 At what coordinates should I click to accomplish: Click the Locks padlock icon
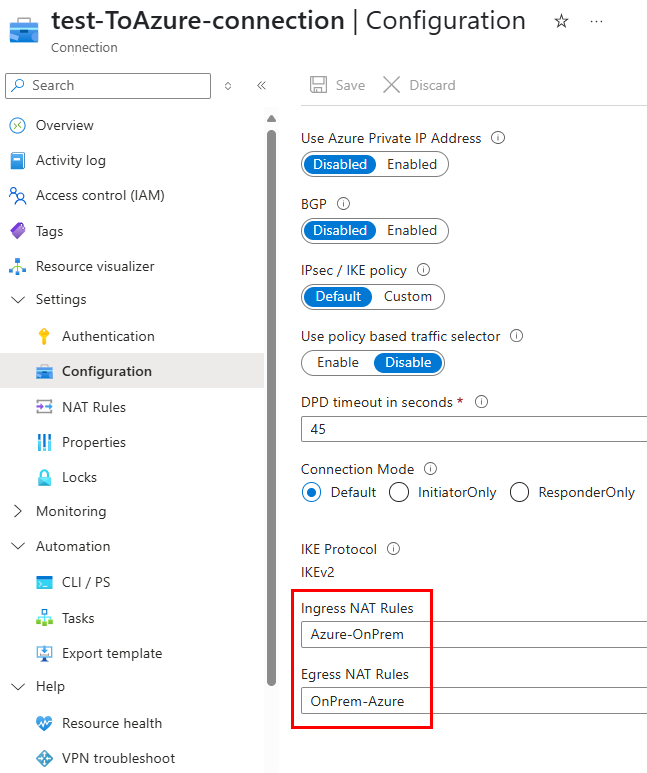(x=44, y=477)
